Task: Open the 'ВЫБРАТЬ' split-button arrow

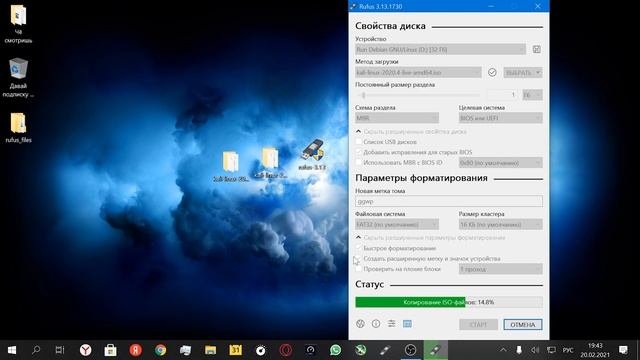Action: [538, 72]
